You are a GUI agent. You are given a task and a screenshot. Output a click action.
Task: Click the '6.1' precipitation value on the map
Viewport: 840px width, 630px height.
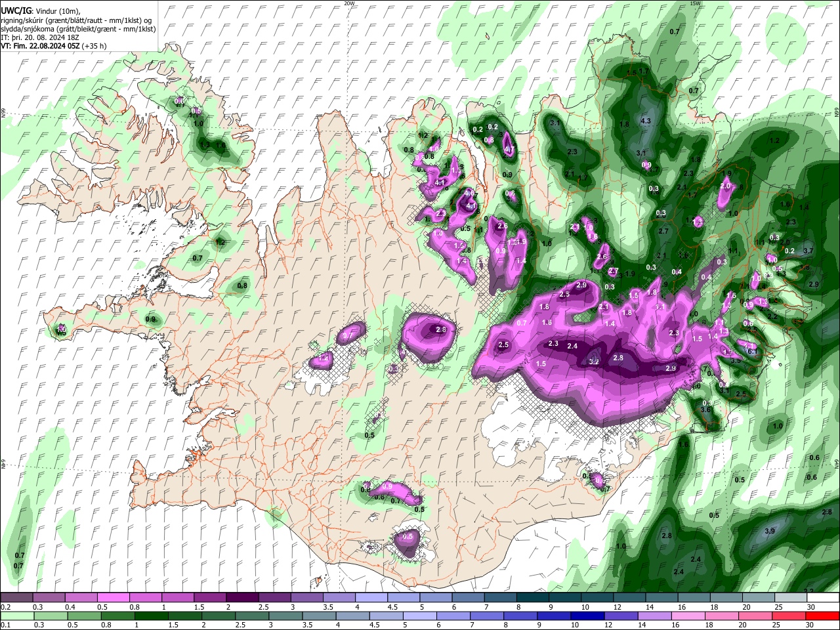pos(753,352)
